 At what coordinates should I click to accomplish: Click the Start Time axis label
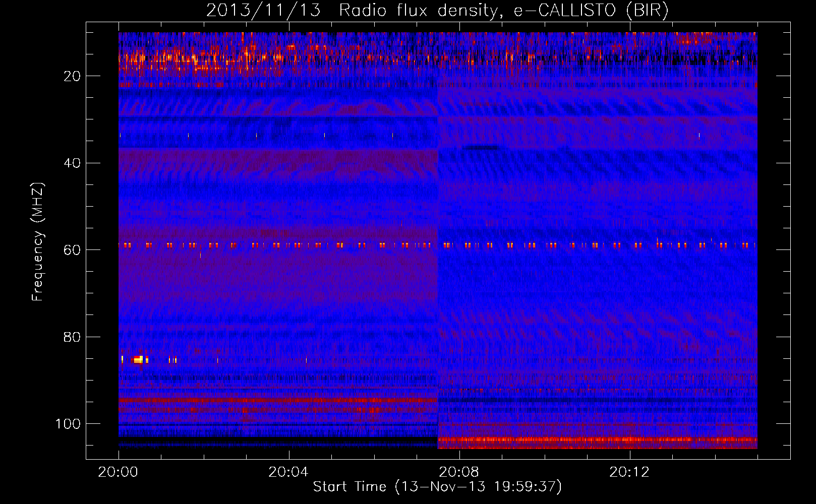click(x=437, y=486)
